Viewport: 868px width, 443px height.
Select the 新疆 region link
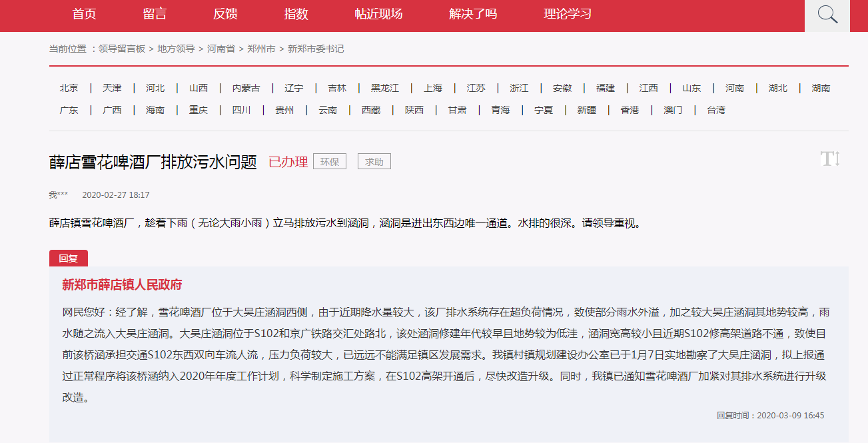(587, 110)
